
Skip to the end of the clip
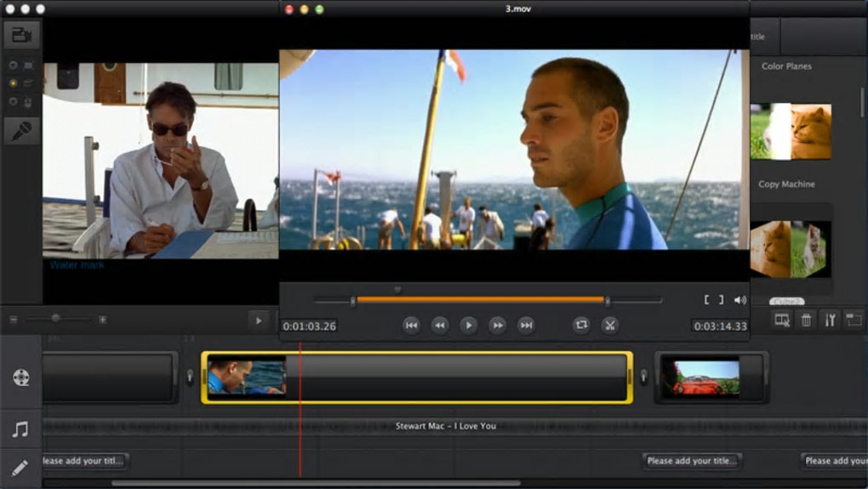[x=526, y=325]
